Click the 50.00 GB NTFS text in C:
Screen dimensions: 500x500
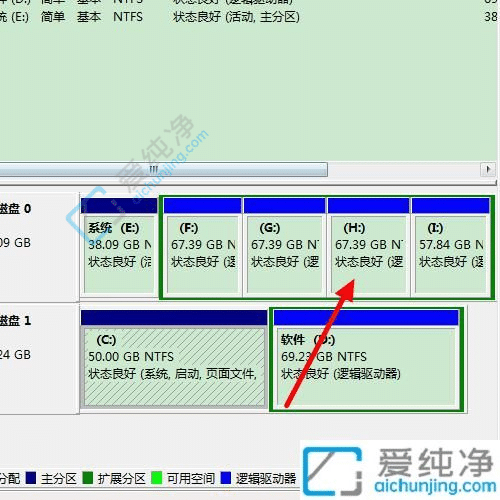[131, 357]
